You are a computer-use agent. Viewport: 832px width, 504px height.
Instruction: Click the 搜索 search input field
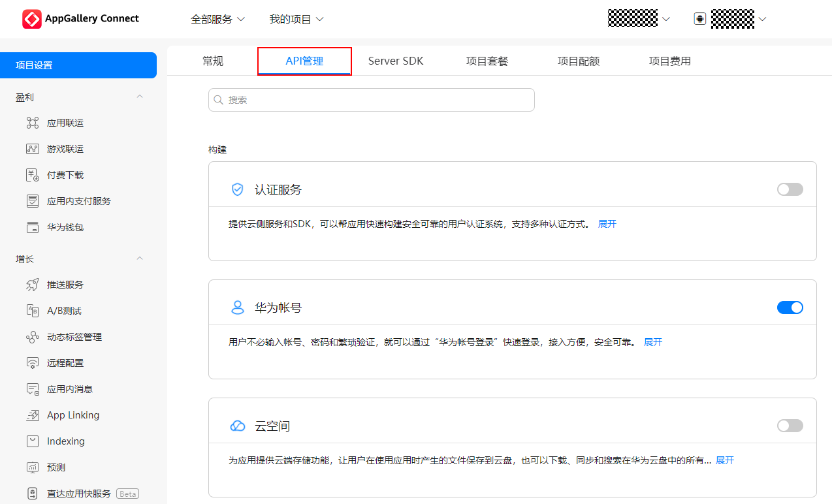pyautogui.click(x=371, y=100)
